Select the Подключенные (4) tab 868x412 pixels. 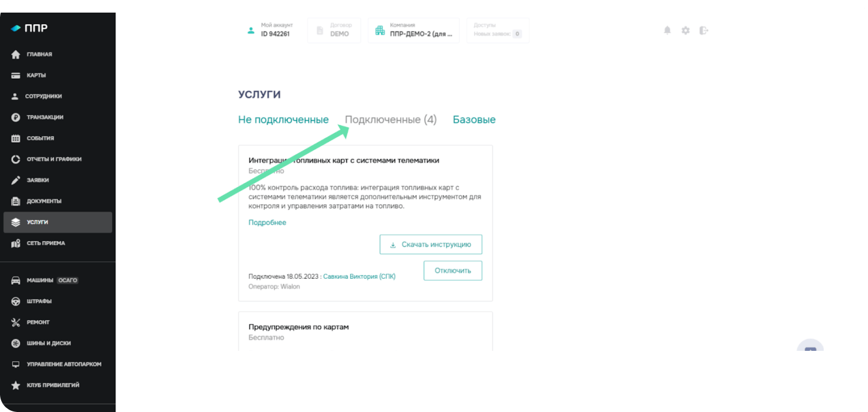point(391,119)
